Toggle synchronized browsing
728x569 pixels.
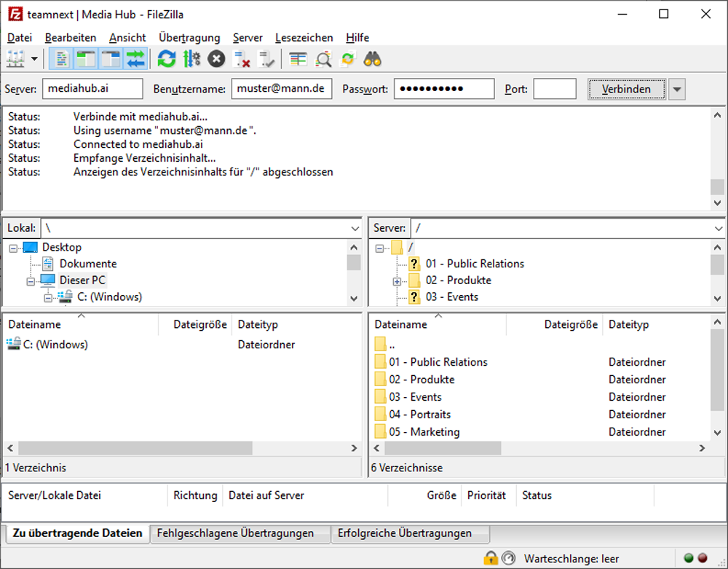point(347,59)
